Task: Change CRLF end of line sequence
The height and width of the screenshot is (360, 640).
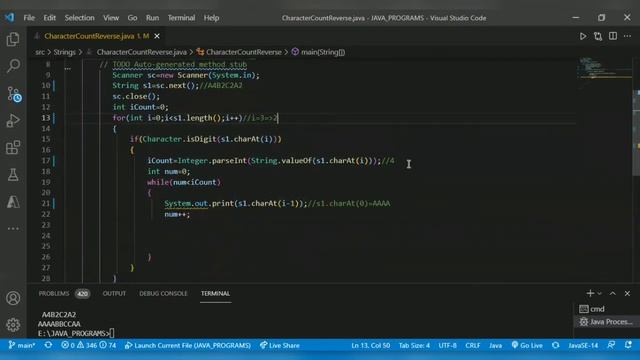Action: pos(473,345)
